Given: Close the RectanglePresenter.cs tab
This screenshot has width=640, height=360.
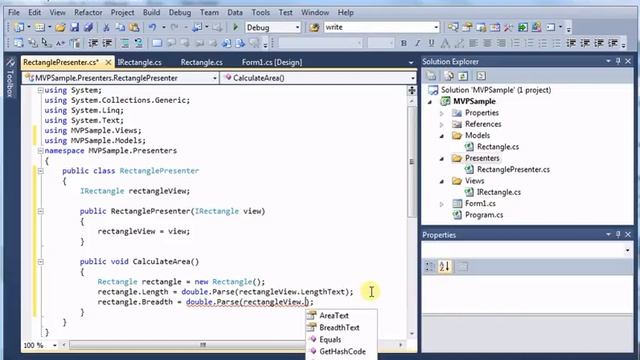Looking at the screenshot, I should (x=108, y=62).
